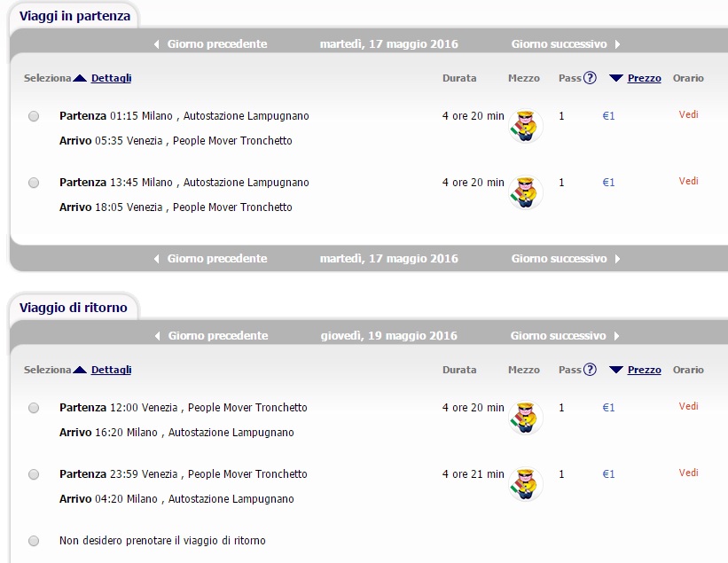Open Vedi timetable for the 13:45 departure
Screen dimensions: 728x563
point(688,181)
